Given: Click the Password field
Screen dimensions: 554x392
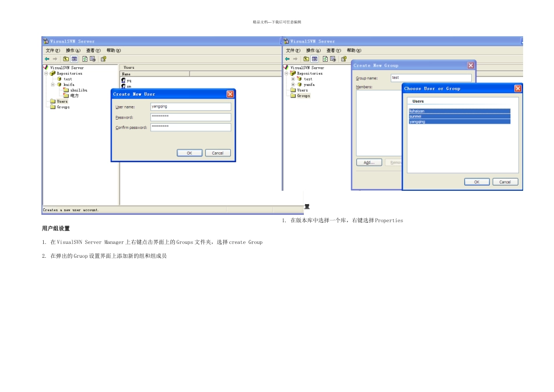Looking at the screenshot, I should coord(191,117).
